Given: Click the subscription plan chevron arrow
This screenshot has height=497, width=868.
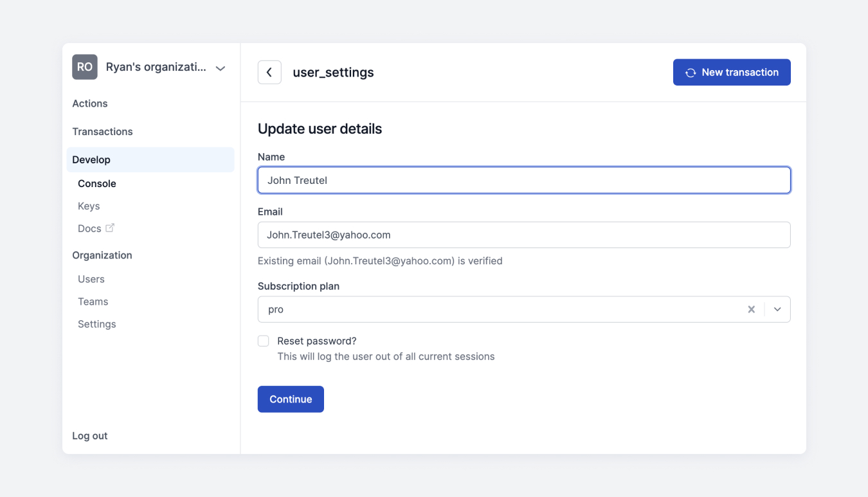Looking at the screenshot, I should tap(777, 309).
